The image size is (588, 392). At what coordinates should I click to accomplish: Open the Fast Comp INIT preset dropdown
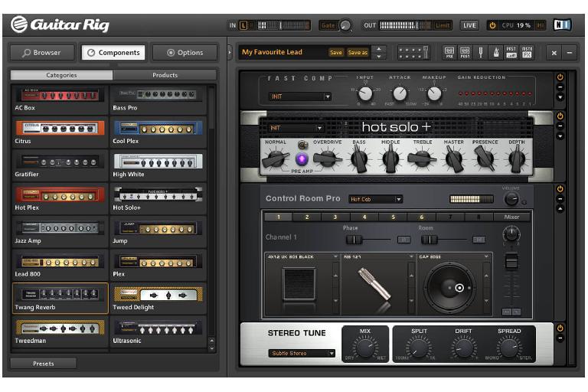point(299,96)
